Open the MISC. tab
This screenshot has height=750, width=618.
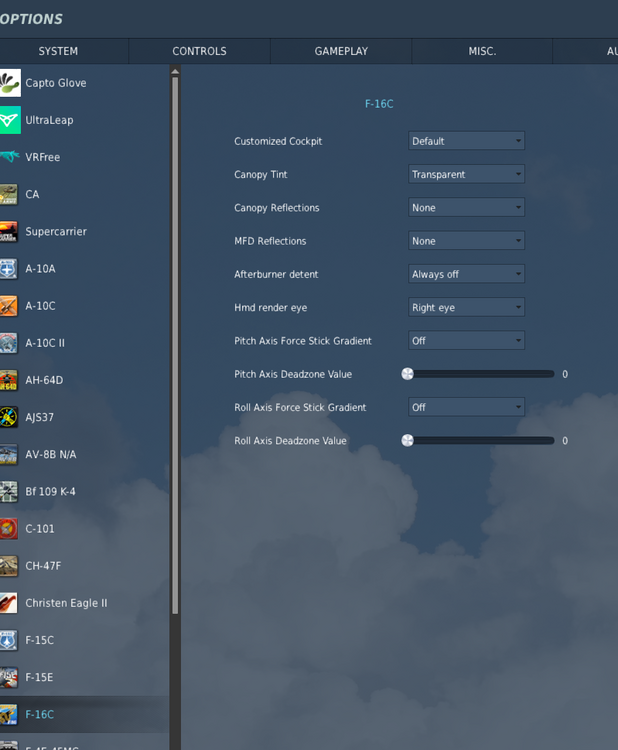(x=482, y=51)
